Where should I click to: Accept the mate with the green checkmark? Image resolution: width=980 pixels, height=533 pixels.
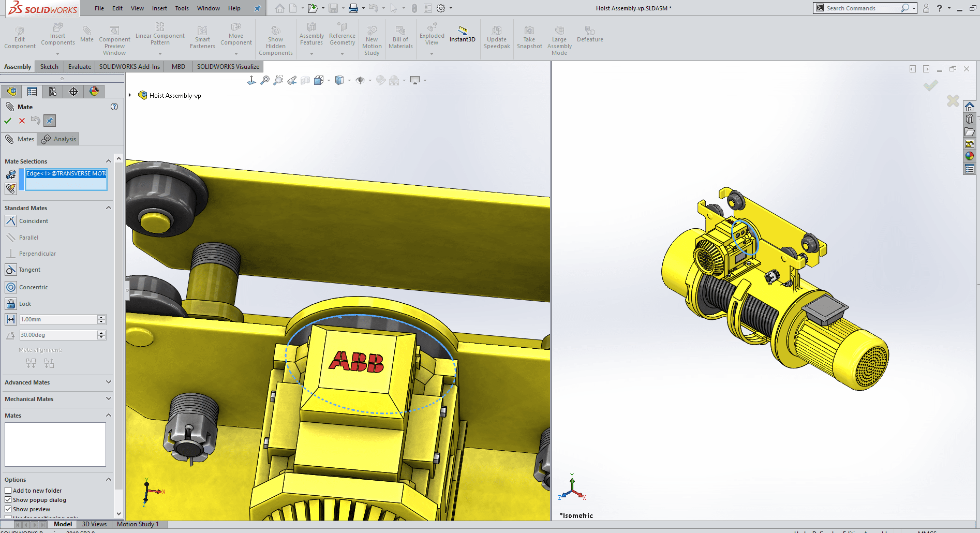(8, 121)
